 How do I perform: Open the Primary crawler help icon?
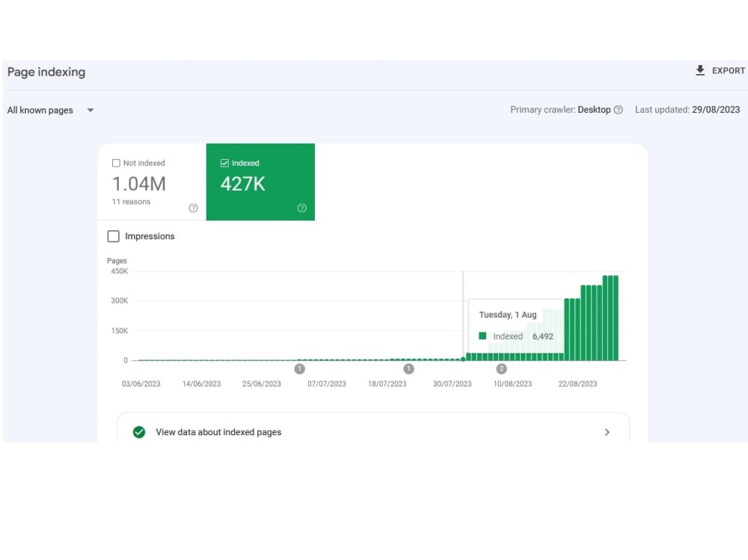pyautogui.click(x=619, y=110)
